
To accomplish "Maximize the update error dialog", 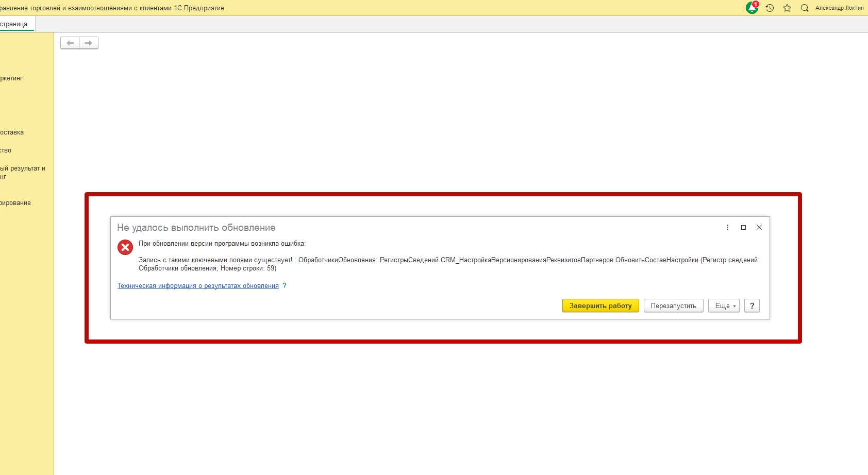I will 743,227.
